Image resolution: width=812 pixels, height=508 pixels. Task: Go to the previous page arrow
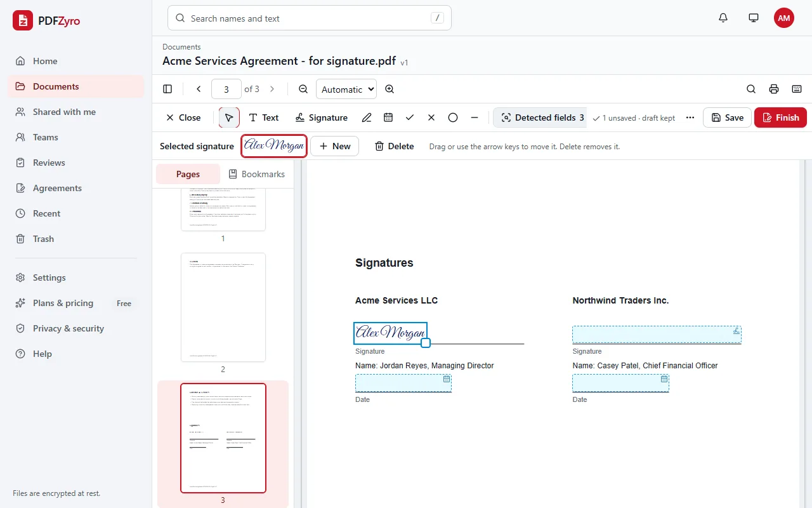point(199,89)
